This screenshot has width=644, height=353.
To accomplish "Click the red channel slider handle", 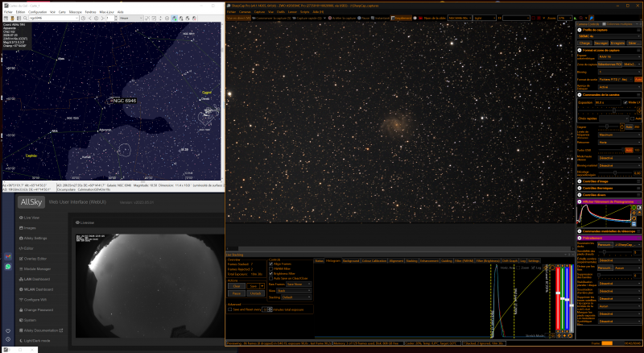I will (558, 293).
